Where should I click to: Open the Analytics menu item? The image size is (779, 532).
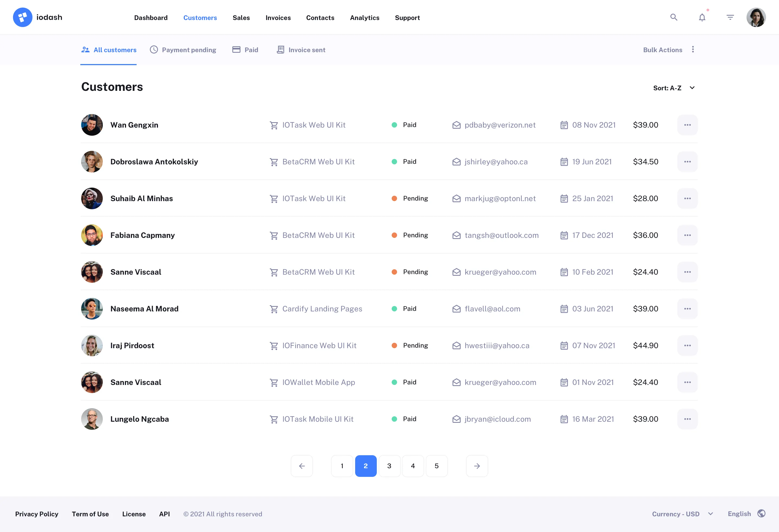click(x=365, y=18)
